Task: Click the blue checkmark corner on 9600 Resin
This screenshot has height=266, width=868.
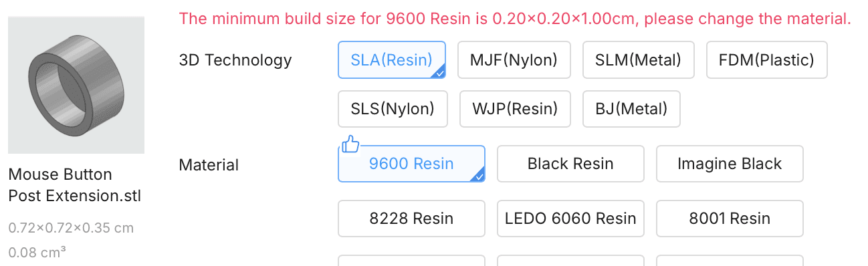Action: click(x=478, y=176)
